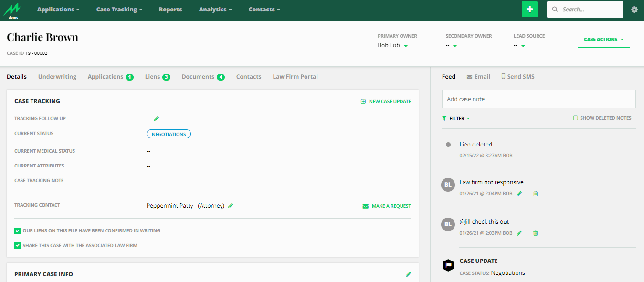Click New Case Update link
644x282 pixels.
[386, 102]
